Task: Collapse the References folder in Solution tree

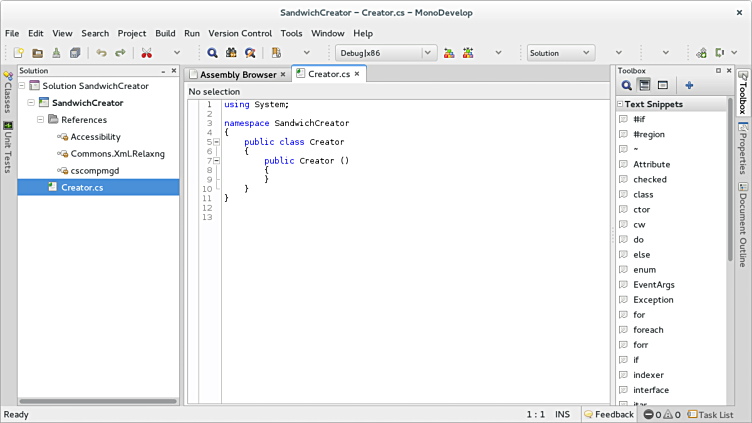Action: tap(41, 120)
